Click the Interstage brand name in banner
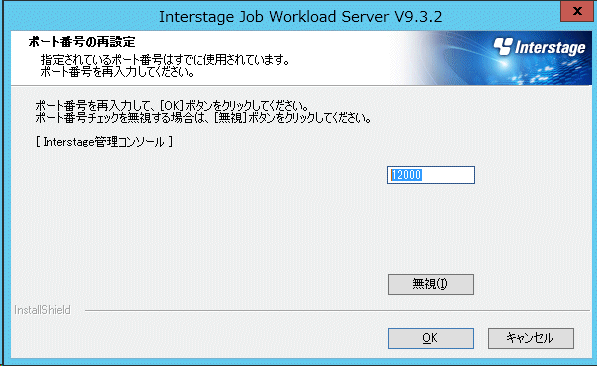The height and width of the screenshot is (366, 597). point(550,48)
